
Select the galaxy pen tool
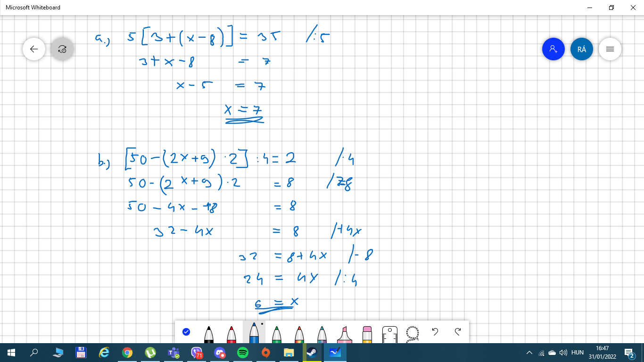(322, 334)
